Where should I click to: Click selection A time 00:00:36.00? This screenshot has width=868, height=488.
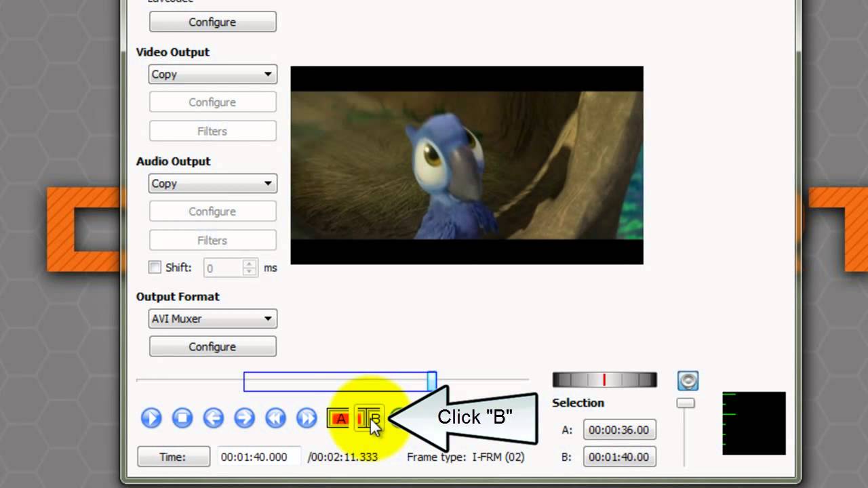(x=618, y=430)
